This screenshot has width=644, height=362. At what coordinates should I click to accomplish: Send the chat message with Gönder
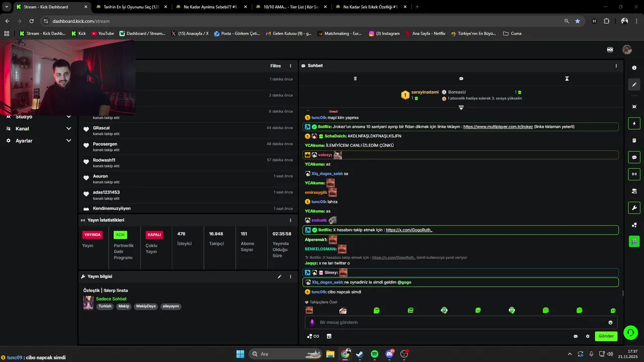point(606,336)
